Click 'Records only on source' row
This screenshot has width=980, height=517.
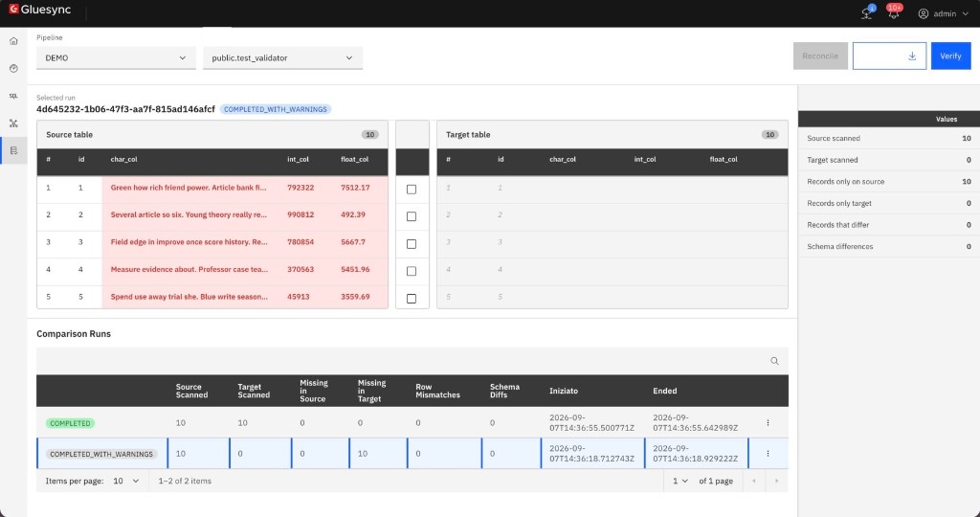tap(889, 182)
